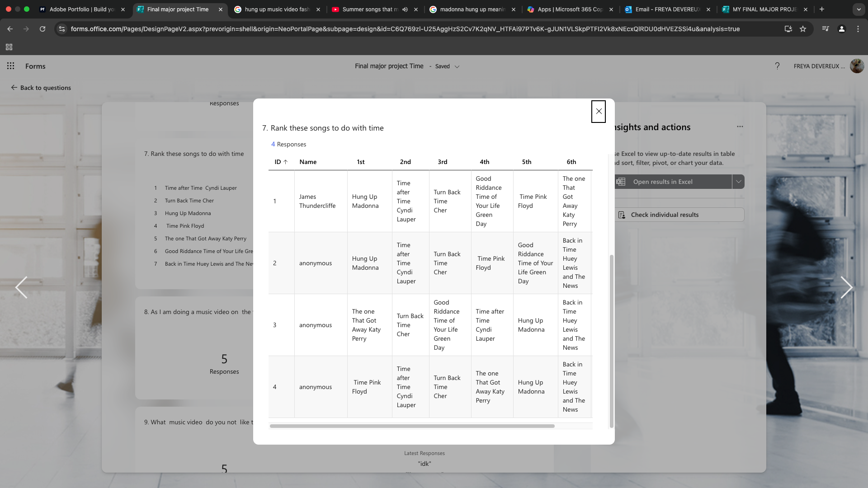Image resolution: width=868 pixels, height=488 pixels.
Task: Click 'Turn Back Time Cher' ranked item
Action: [x=189, y=201]
